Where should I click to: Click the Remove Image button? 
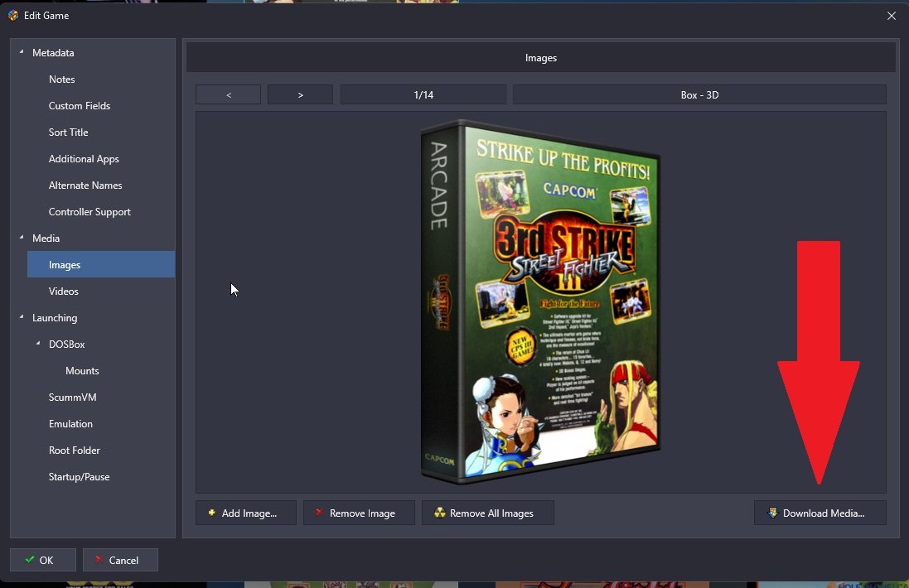tap(359, 513)
